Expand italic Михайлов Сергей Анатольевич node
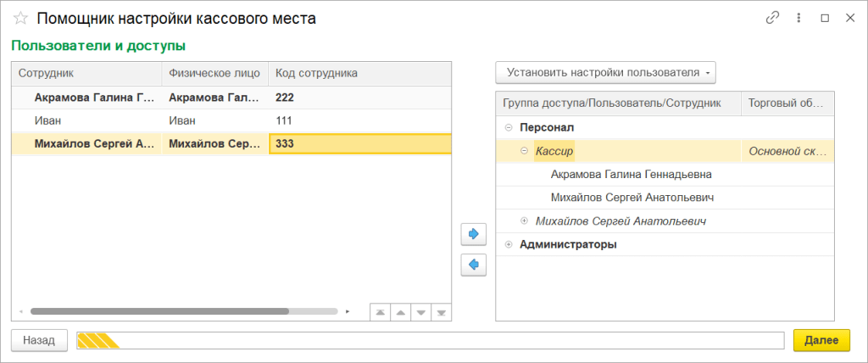The height and width of the screenshot is (363, 868). (x=524, y=221)
